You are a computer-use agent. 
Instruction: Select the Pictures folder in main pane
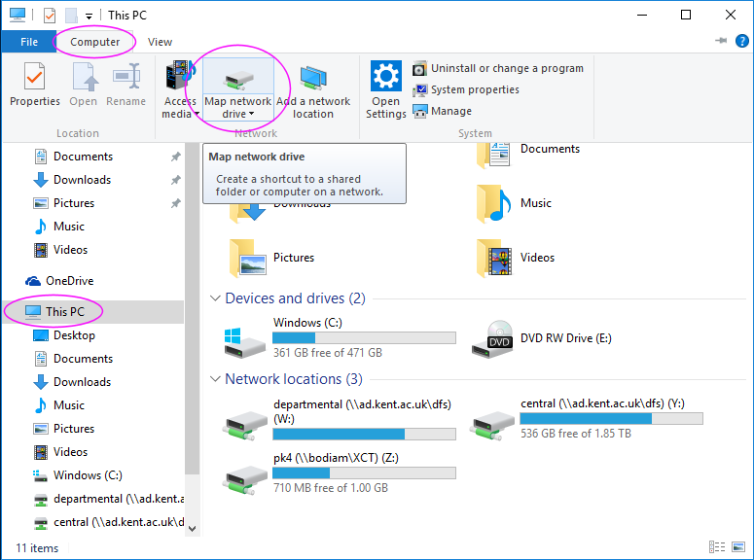[272, 259]
